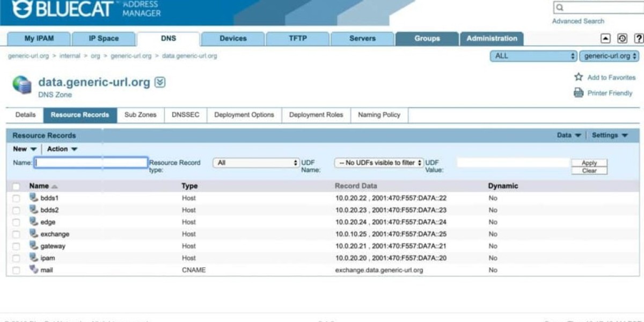The image size is (644, 322).
Task: Click the history clock icon
Action: tap(622, 39)
